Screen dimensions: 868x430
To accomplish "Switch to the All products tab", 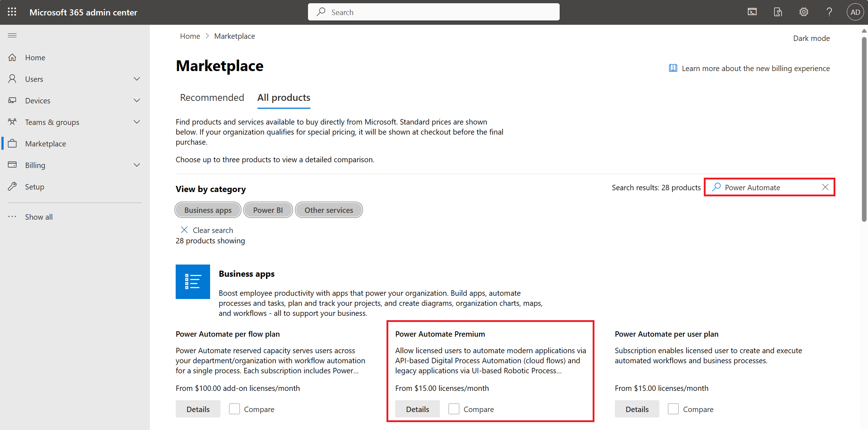I will [284, 97].
